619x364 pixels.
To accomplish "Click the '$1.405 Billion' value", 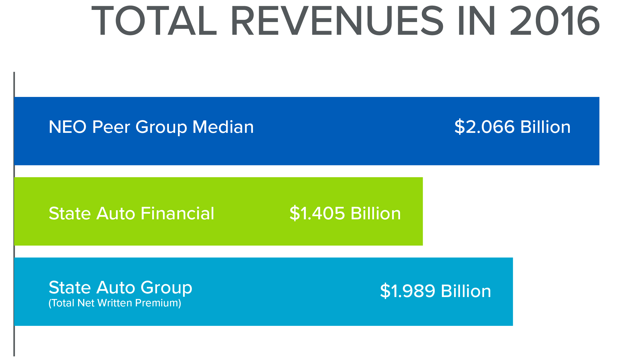I will tap(345, 213).
